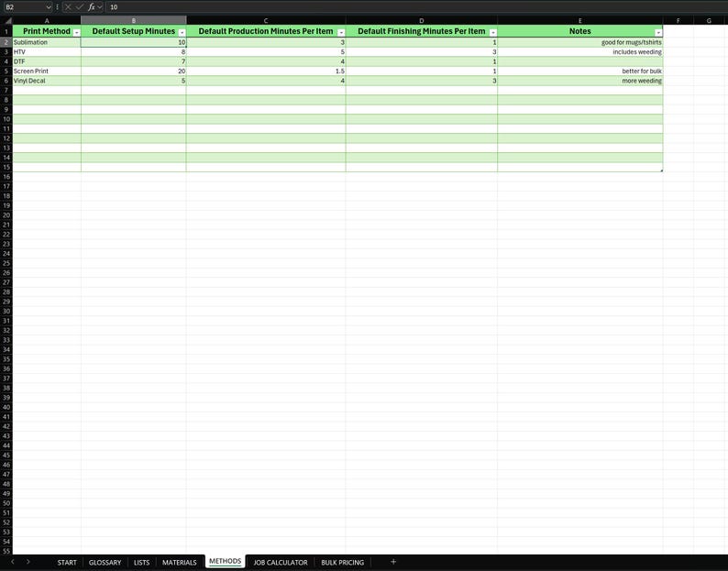728x571 pixels.
Task: Open the insert function fx icon
Action: click(x=92, y=7)
